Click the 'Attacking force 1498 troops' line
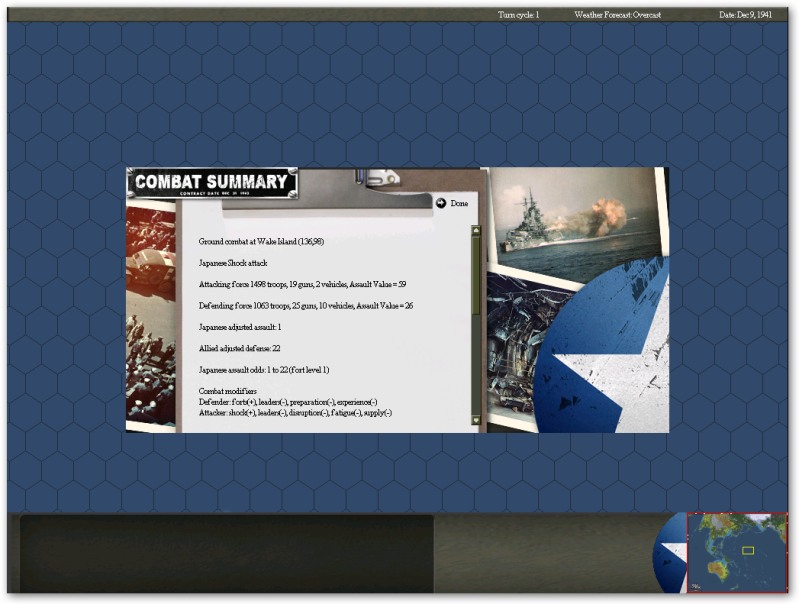Image resolution: width=799 pixels, height=604 pixels. point(302,284)
